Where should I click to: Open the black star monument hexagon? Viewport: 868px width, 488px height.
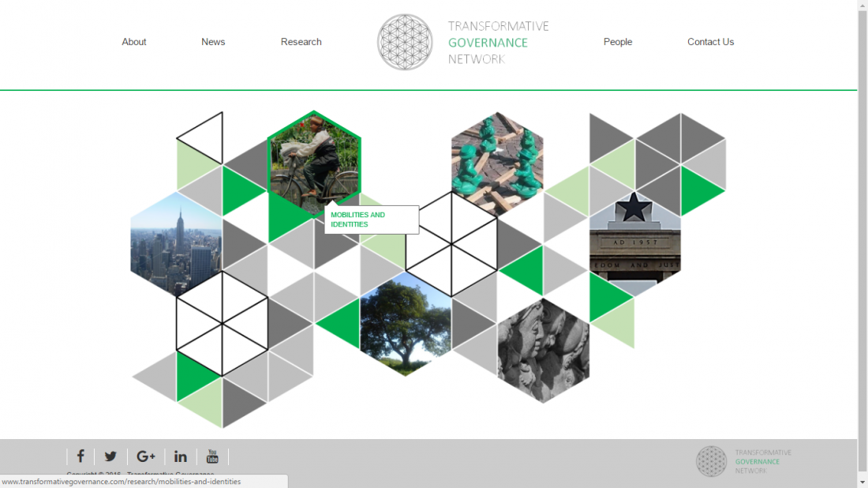point(634,243)
